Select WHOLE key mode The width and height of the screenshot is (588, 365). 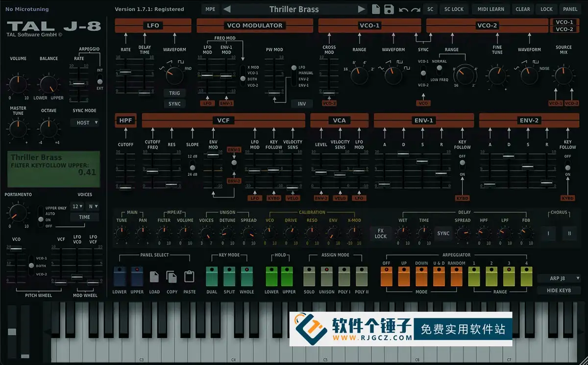(246, 277)
